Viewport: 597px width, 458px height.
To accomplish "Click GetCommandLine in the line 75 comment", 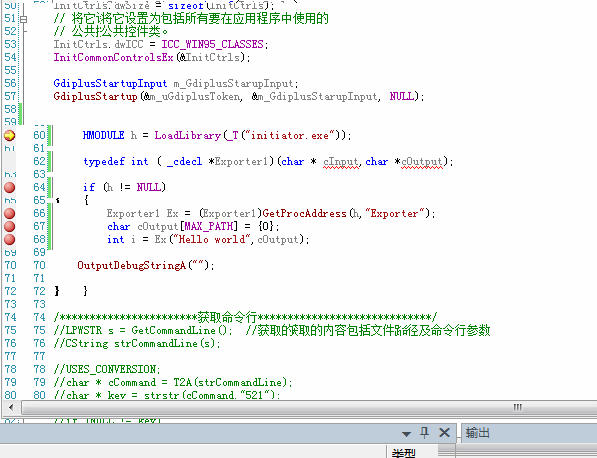I will (x=174, y=330).
